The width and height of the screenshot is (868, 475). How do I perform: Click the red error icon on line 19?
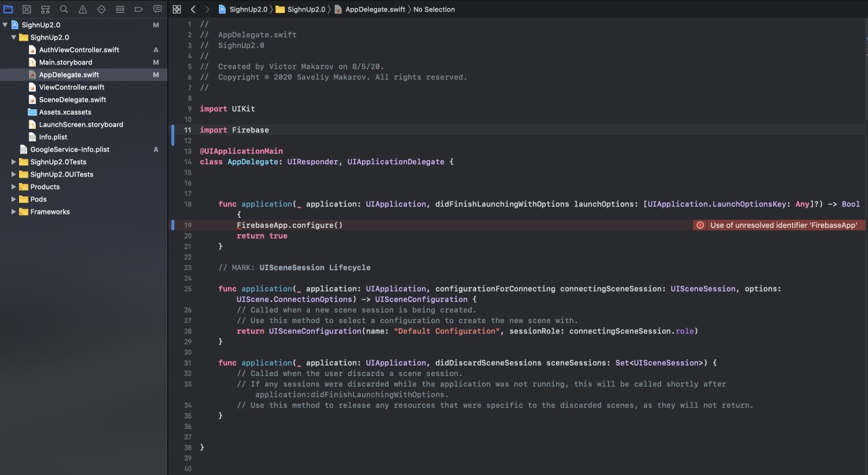[x=701, y=225]
